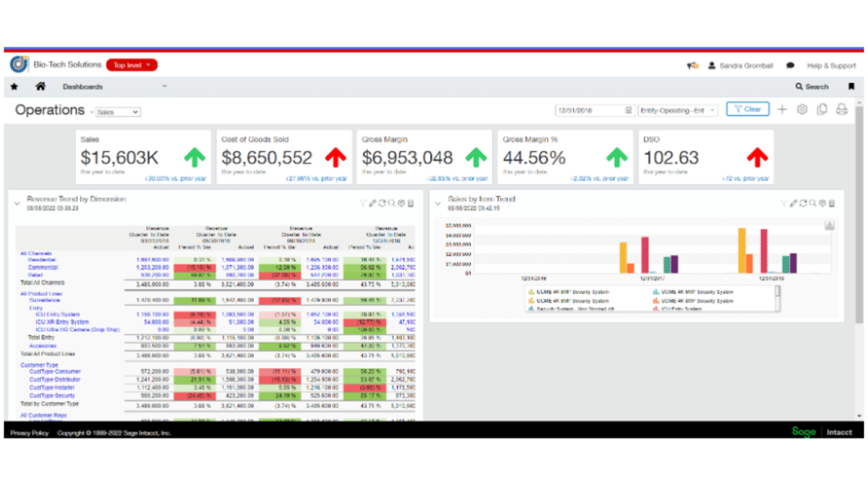The width and height of the screenshot is (868, 488).
Task: Click the Gross Margin % 44.56% value
Action: coord(534,158)
